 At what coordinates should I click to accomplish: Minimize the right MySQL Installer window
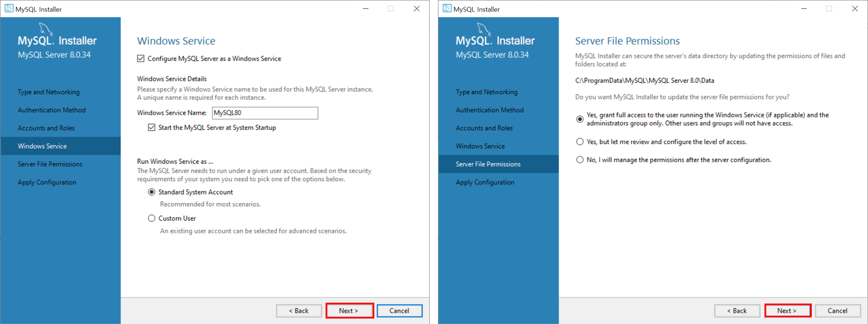[804, 9]
